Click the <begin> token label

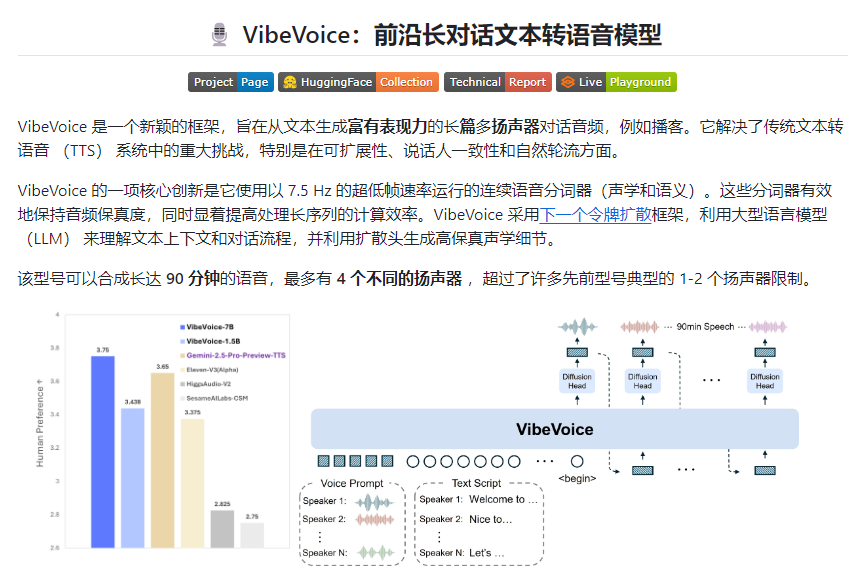pyautogui.click(x=577, y=478)
